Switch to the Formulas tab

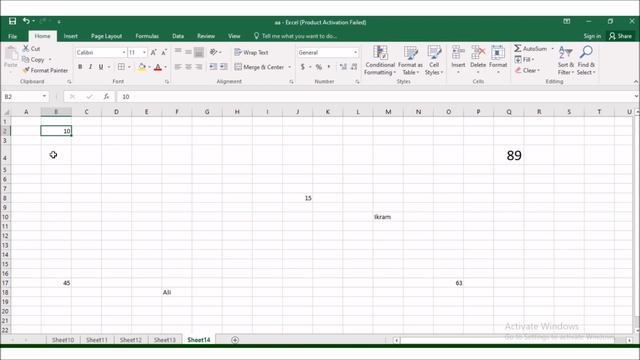(x=147, y=36)
